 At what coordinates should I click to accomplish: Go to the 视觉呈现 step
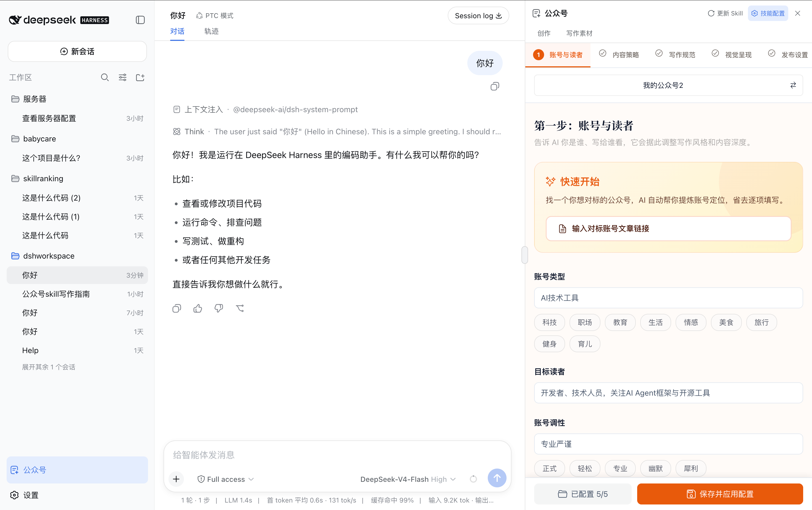point(731,55)
